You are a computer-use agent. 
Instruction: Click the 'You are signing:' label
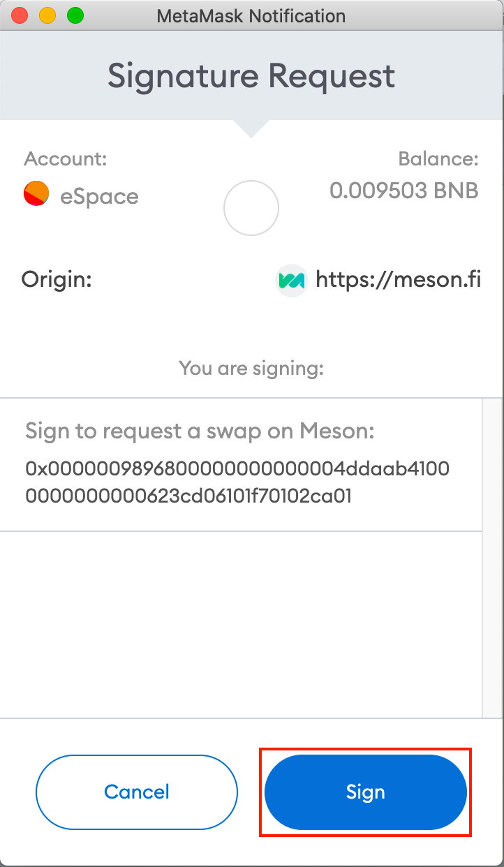coord(251,369)
